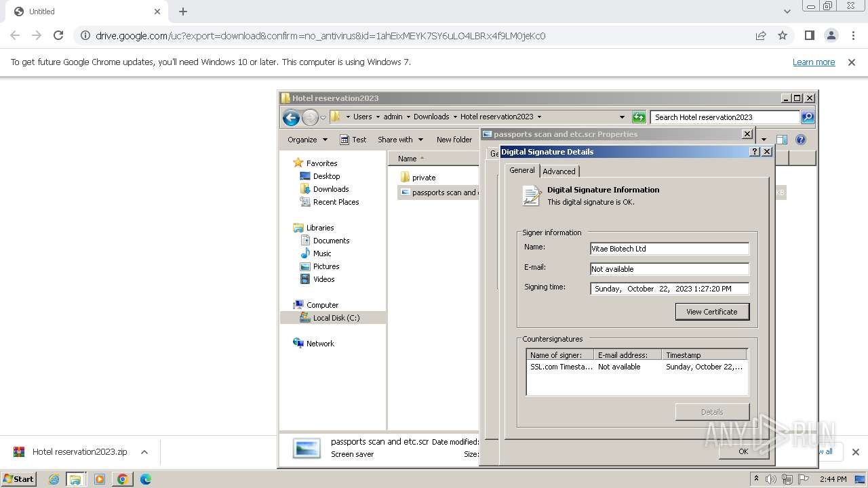Image resolution: width=868 pixels, height=488 pixels.
Task: Open Internet Explorer from taskbar
Action: (x=54, y=479)
